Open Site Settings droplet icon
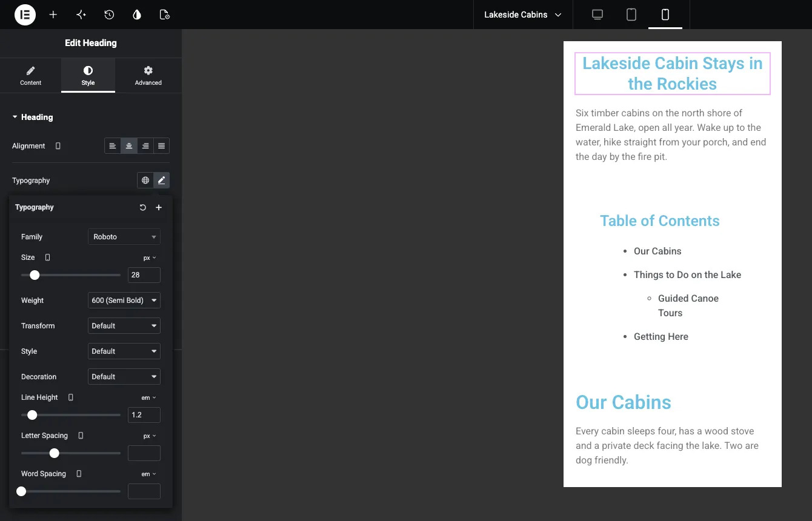This screenshot has width=812, height=521. pyautogui.click(x=137, y=15)
